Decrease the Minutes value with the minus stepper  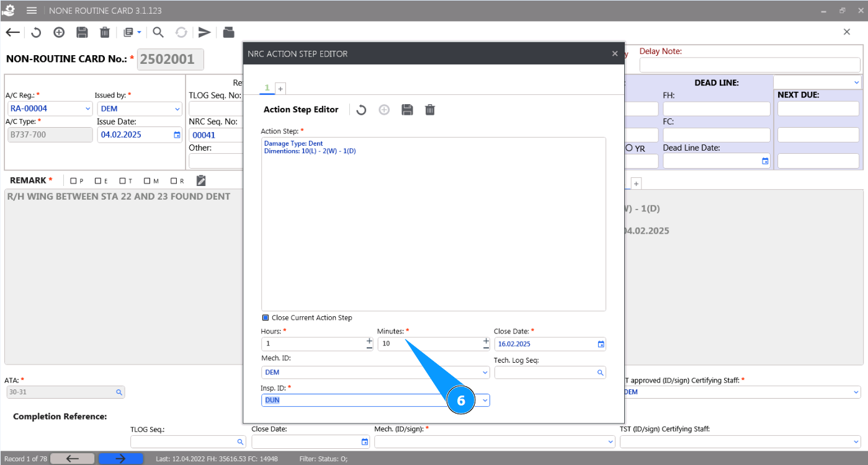click(486, 347)
